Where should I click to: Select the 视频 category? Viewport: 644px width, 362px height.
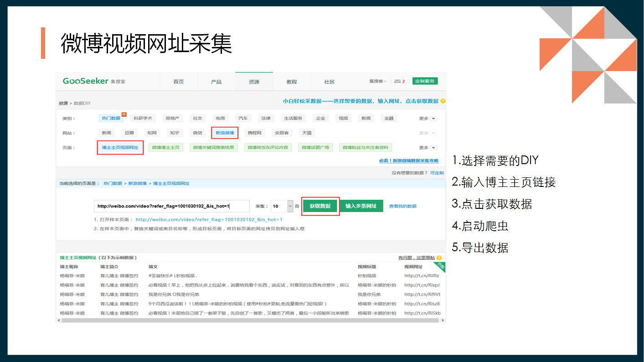pyautogui.click(x=343, y=118)
